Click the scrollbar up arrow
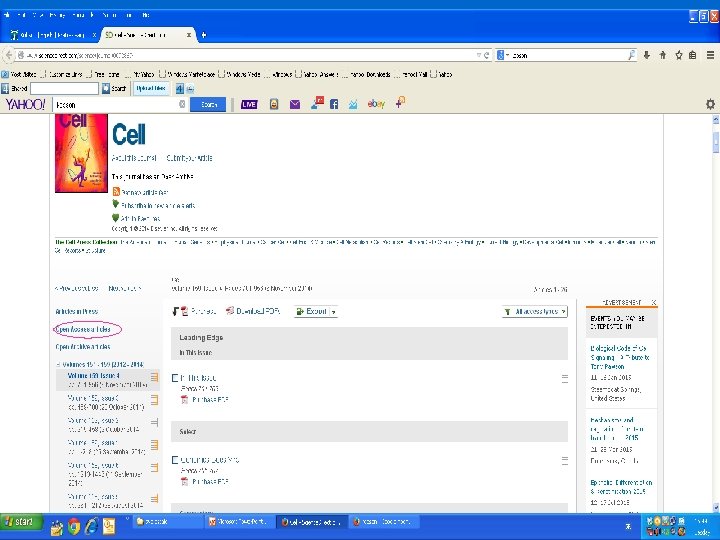 click(715, 119)
